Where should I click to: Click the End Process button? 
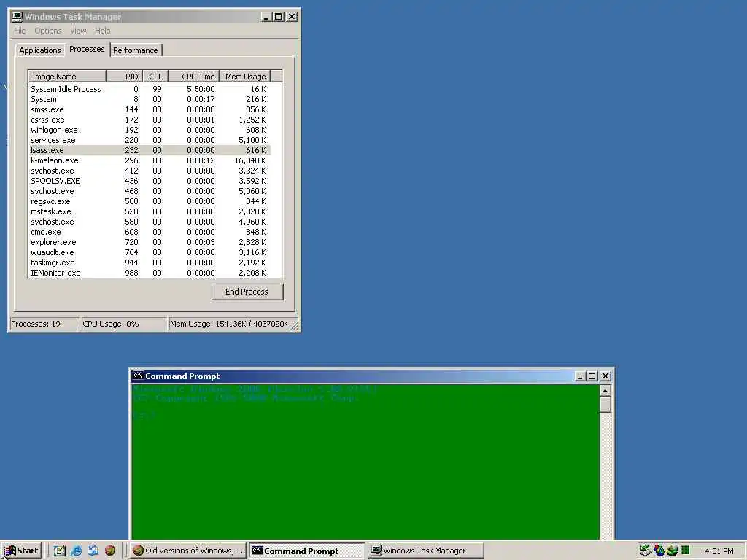(247, 292)
